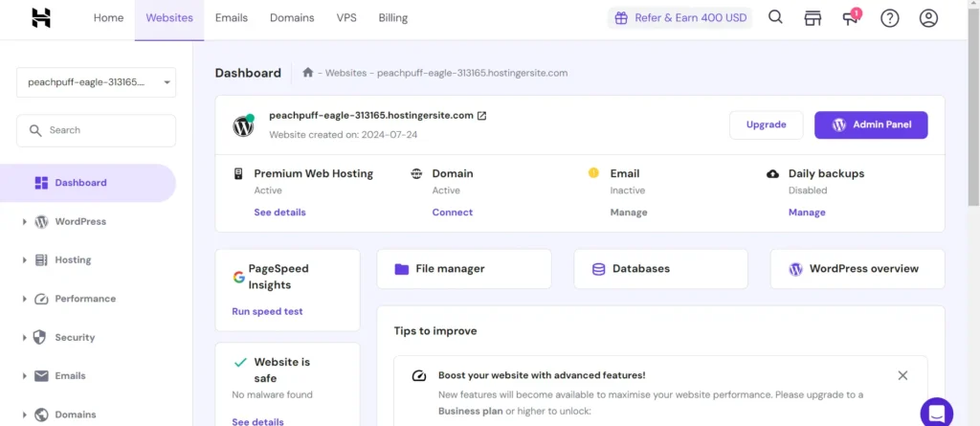Click Run speed test link
Screen dimensions: 980x426
coord(268,311)
